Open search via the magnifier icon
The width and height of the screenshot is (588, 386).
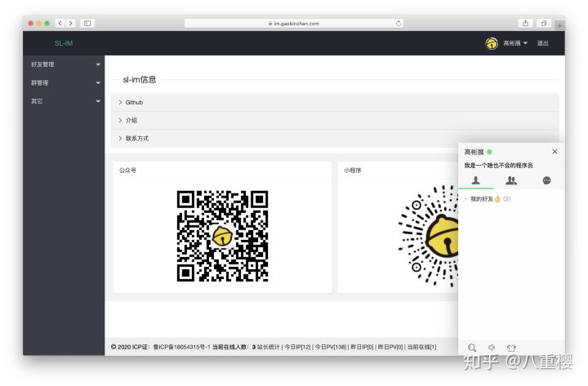472,348
